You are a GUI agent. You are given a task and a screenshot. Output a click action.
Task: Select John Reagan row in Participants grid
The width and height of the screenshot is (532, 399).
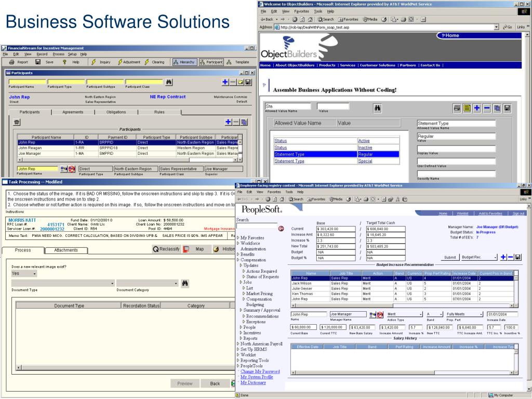[x=128, y=148]
